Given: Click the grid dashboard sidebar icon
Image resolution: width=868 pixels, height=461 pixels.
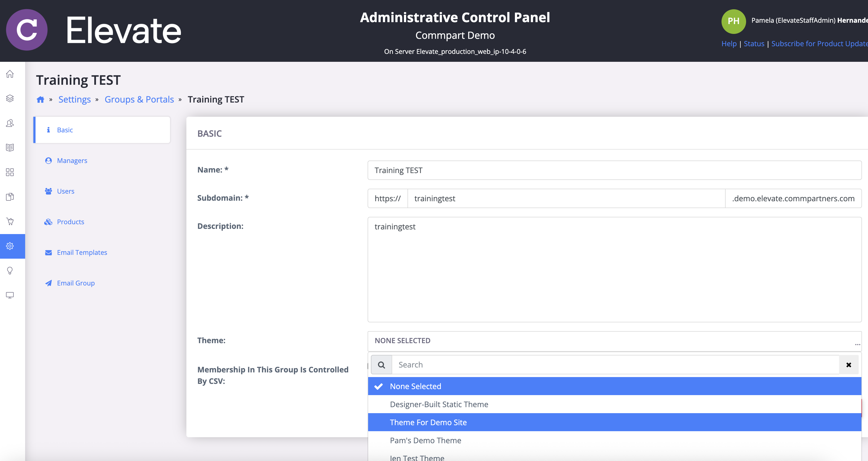Looking at the screenshot, I should (x=10, y=172).
